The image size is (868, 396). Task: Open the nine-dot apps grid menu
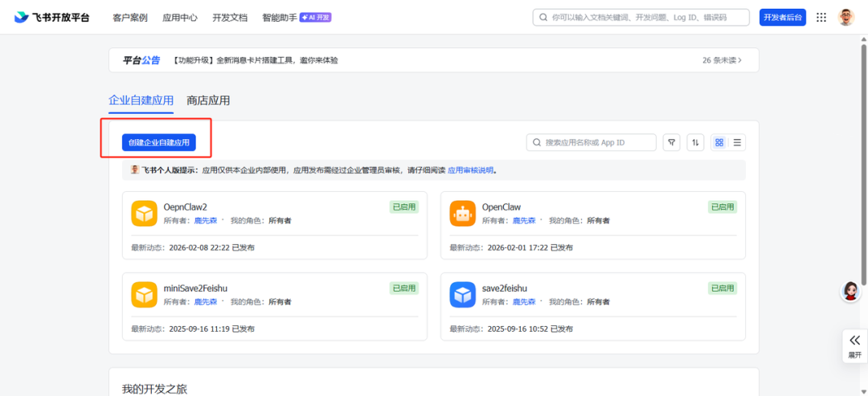click(821, 17)
